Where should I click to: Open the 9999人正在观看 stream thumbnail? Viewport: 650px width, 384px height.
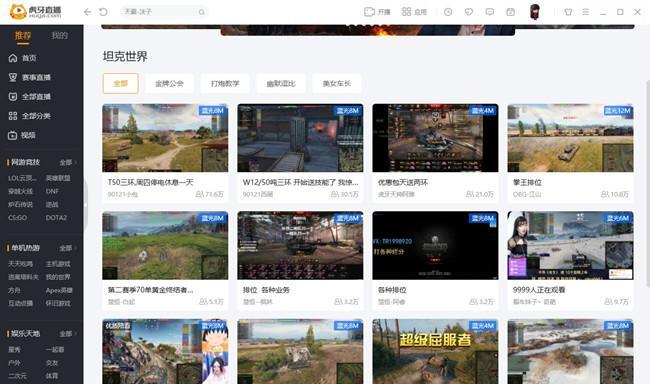tap(570, 245)
